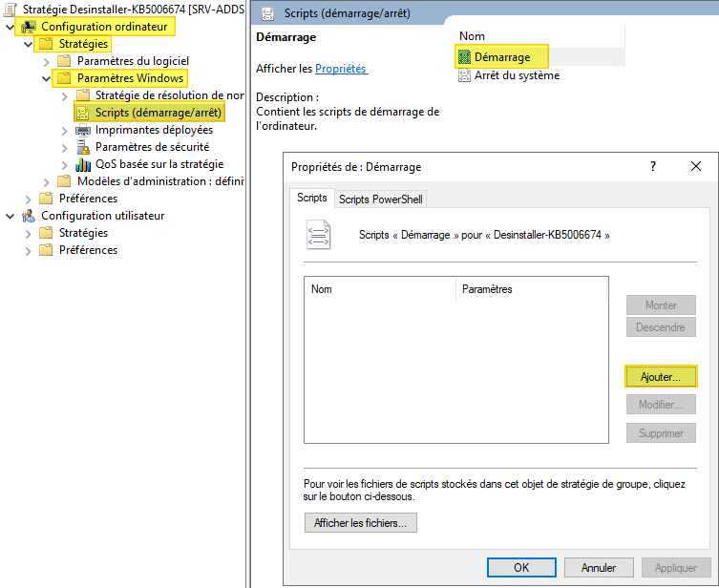Cancel the dialog with Annuler
This screenshot has width=719, height=588.
(x=599, y=567)
